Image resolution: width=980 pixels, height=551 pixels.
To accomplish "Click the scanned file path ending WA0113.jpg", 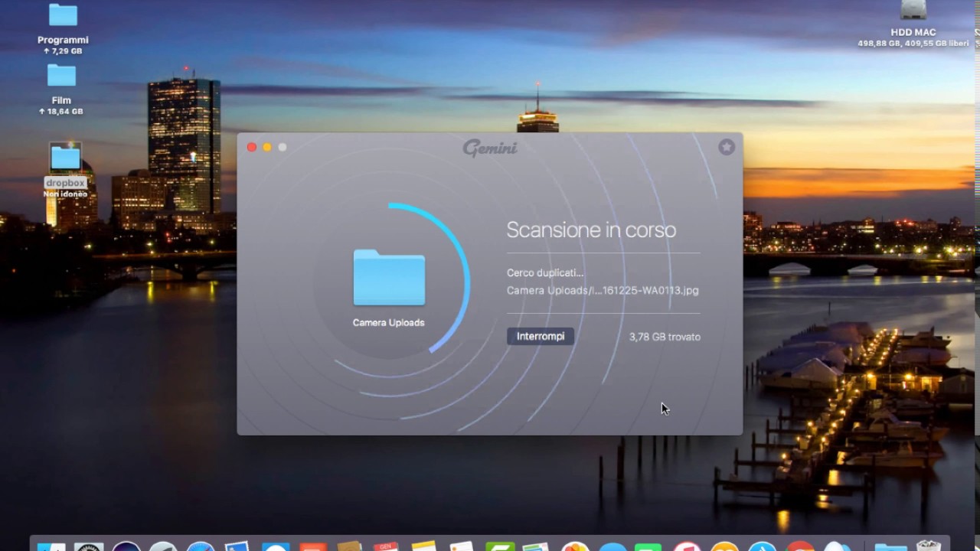I will (603, 291).
